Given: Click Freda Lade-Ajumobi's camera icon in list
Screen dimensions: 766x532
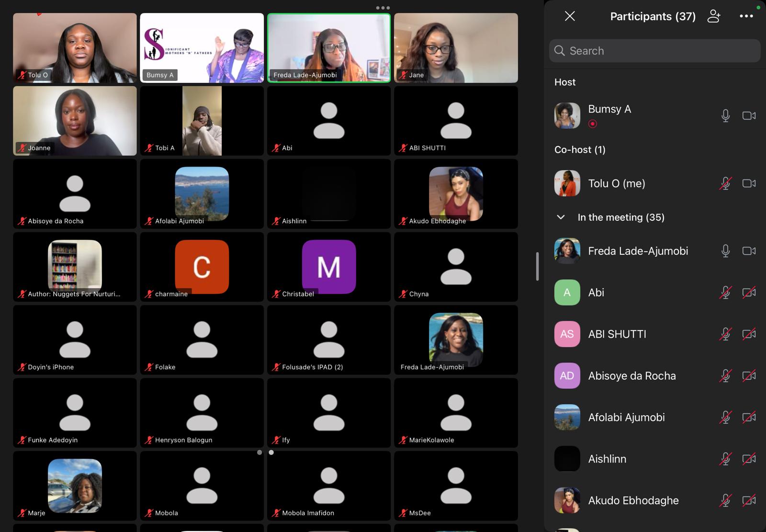Looking at the screenshot, I should click(x=749, y=251).
